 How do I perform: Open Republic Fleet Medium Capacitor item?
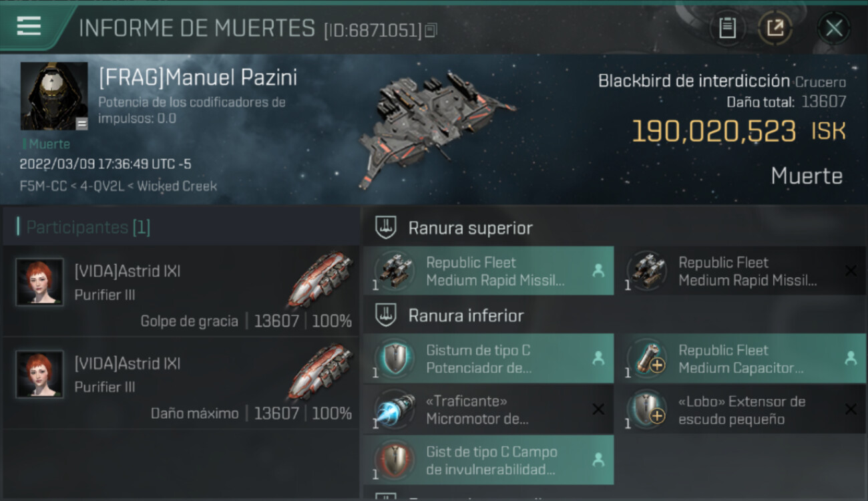pos(741,359)
